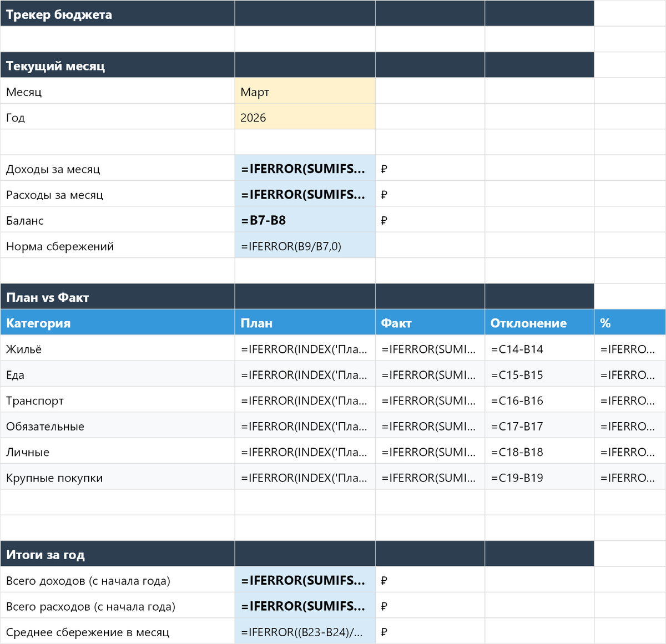Select percent formula cell for 'Крупные покупки'
This screenshot has height=644, width=666.
(x=629, y=478)
